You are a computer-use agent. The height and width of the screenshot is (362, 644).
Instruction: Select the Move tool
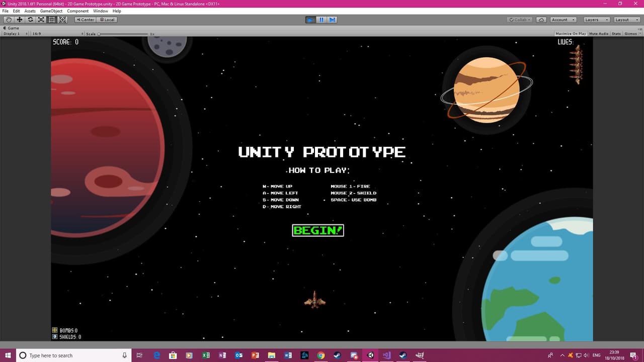point(20,20)
